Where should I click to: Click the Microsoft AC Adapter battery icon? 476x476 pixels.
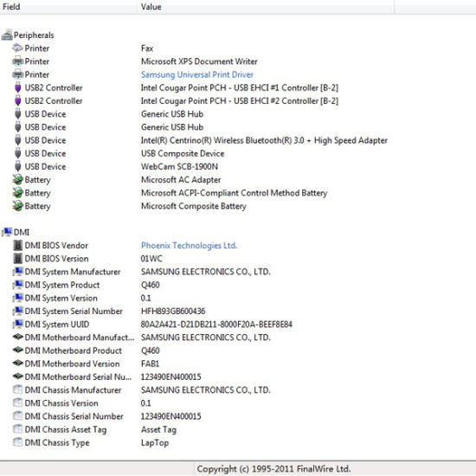(18, 180)
